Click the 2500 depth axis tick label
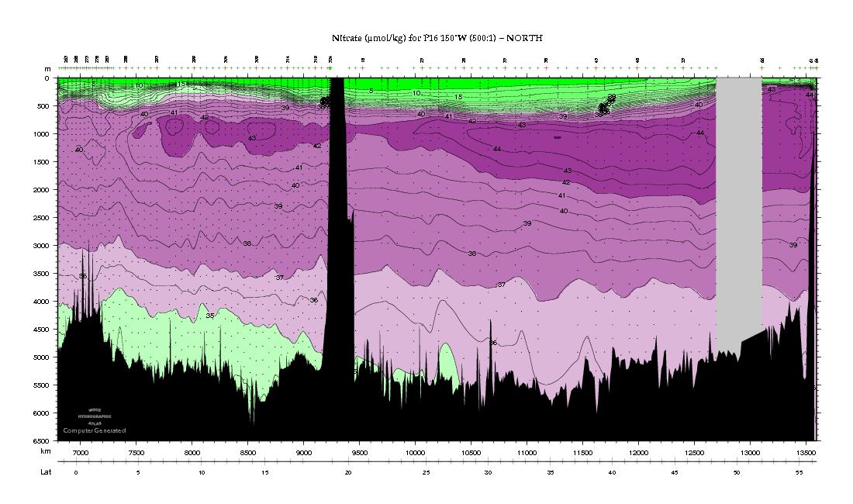This screenshot has width=853, height=504. pyautogui.click(x=41, y=217)
